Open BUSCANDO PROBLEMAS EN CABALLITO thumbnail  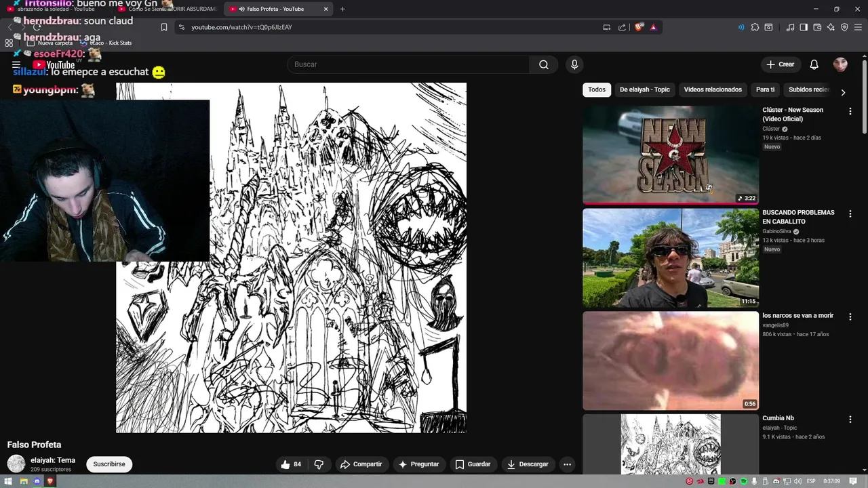click(x=671, y=258)
